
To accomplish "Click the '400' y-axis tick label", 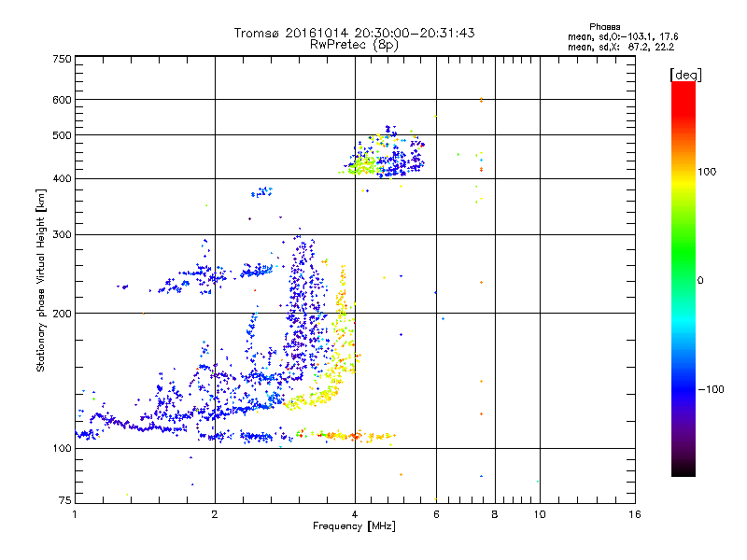I will [62, 179].
